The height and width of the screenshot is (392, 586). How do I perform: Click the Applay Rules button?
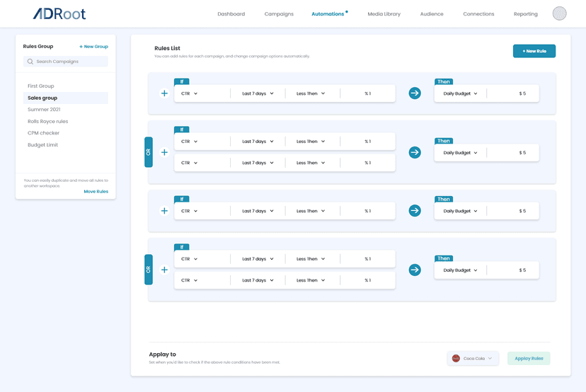click(529, 358)
